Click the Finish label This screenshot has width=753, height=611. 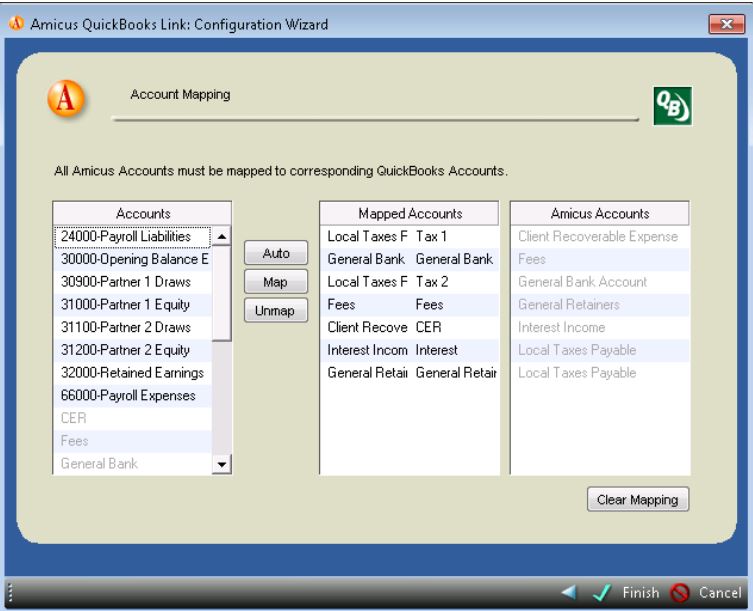(x=641, y=592)
